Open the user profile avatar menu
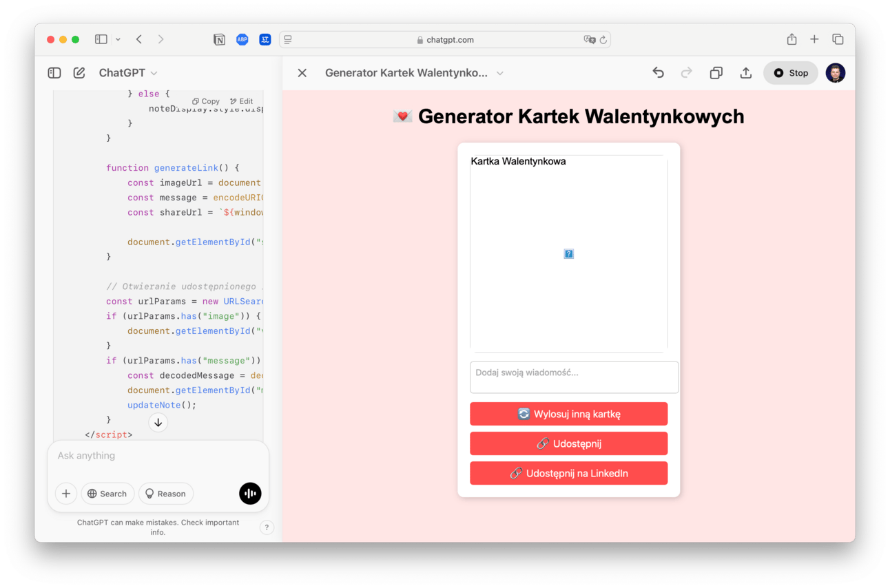The height and width of the screenshot is (588, 890). pos(836,73)
